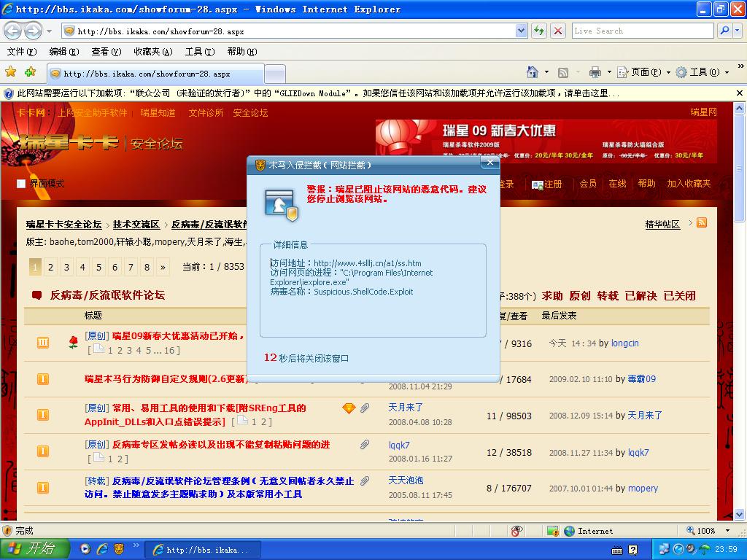Open the 文件(F) menu
This screenshot has width=747, height=560.
coord(21,52)
